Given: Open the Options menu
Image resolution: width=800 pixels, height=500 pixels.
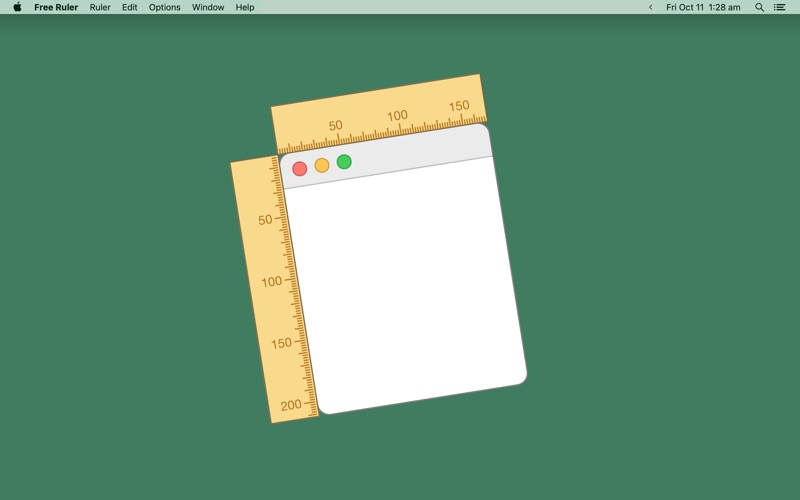Looking at the screenshot, I should [x=164, y=7].
